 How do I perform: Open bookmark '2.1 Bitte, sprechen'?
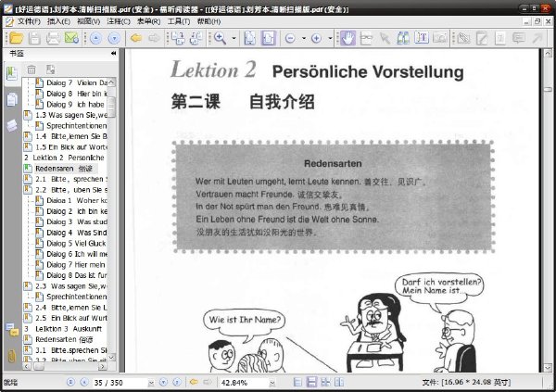click(x=71, y=179)
